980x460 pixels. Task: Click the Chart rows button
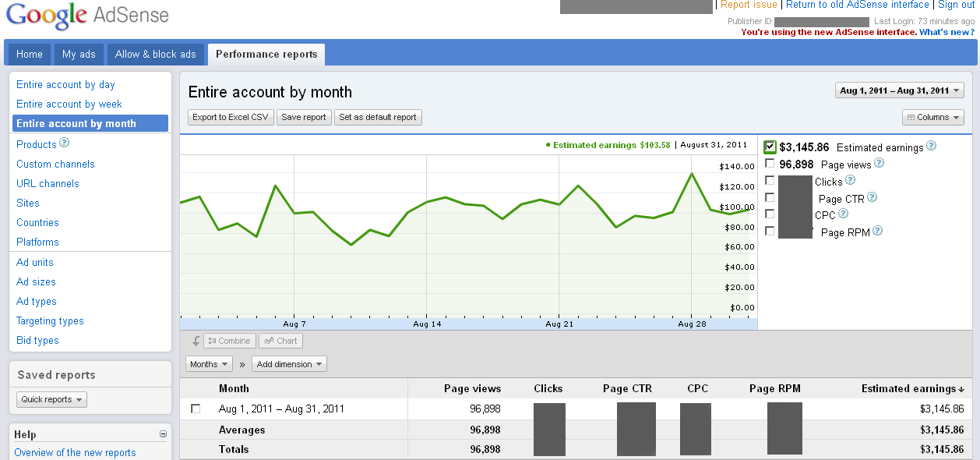click(280, 341)
